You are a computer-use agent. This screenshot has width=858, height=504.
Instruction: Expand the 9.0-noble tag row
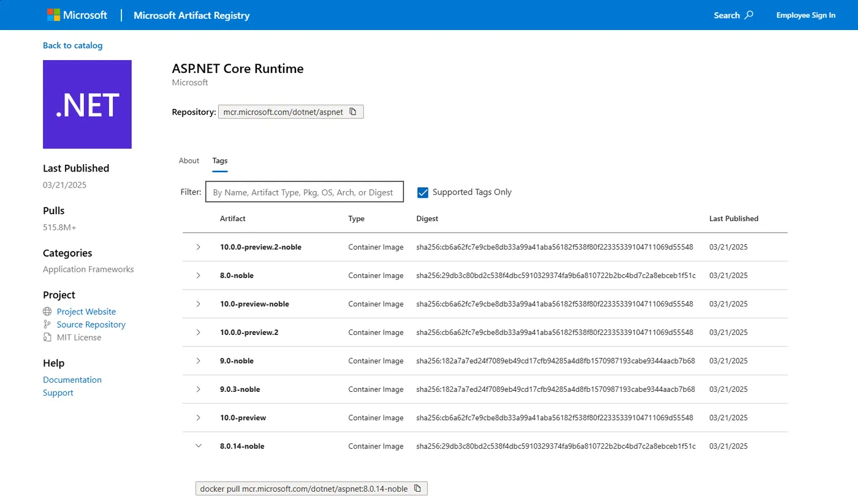(198, 361)
